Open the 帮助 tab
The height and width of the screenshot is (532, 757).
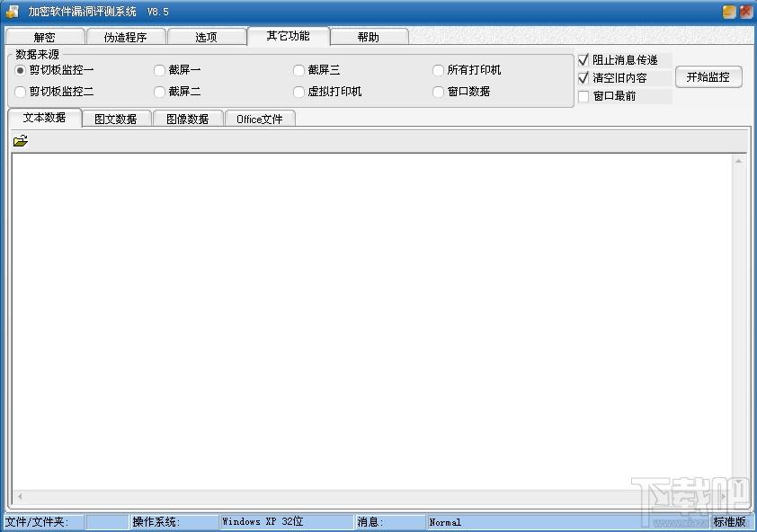coord(369,37)
